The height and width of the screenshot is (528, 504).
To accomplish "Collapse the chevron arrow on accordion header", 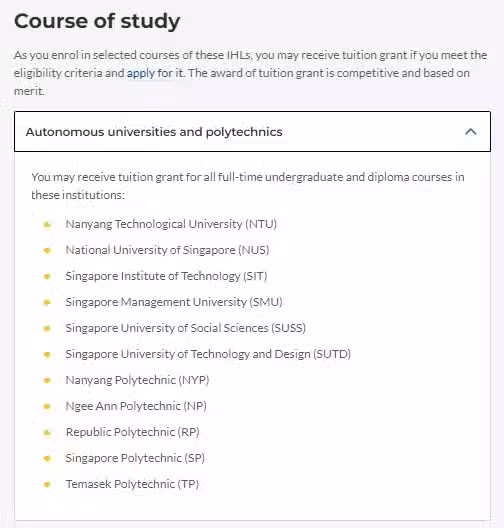I will (470, 132).
